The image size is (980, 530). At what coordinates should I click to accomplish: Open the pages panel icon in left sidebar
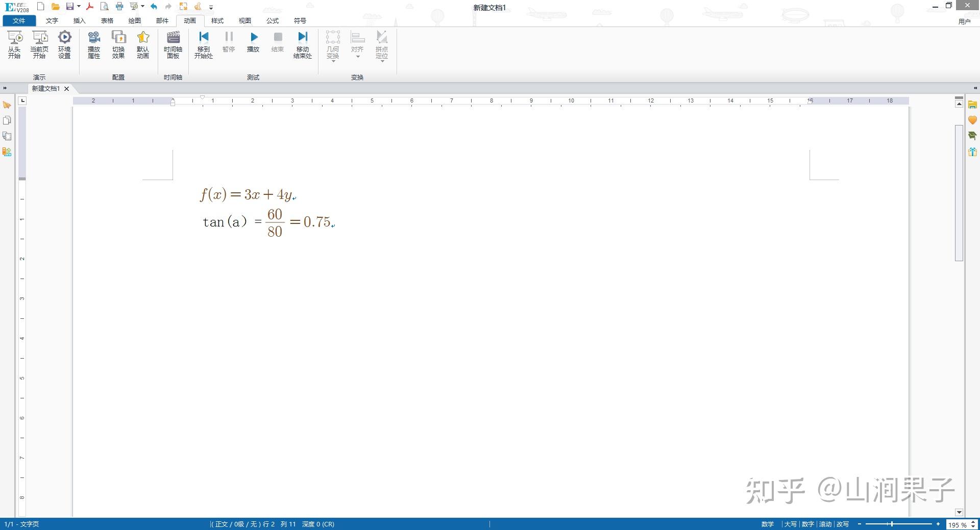point(7,120)
